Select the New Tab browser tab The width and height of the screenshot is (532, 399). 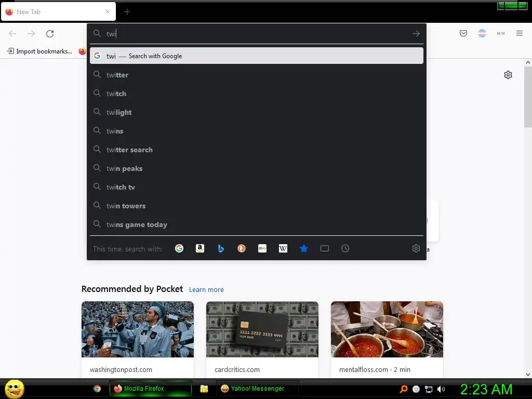(58, 11)
